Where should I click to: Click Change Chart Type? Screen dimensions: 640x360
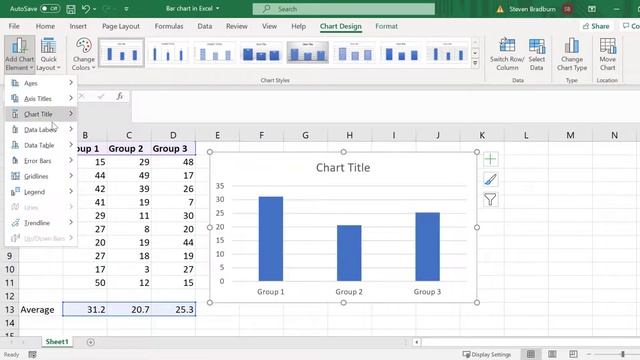(x=571, y=54)
